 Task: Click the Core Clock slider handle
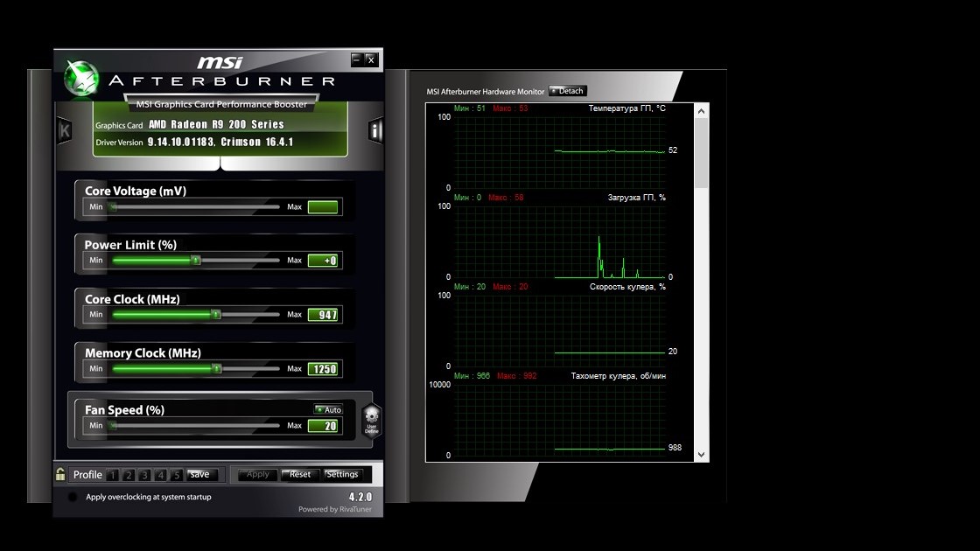point(215,314)
